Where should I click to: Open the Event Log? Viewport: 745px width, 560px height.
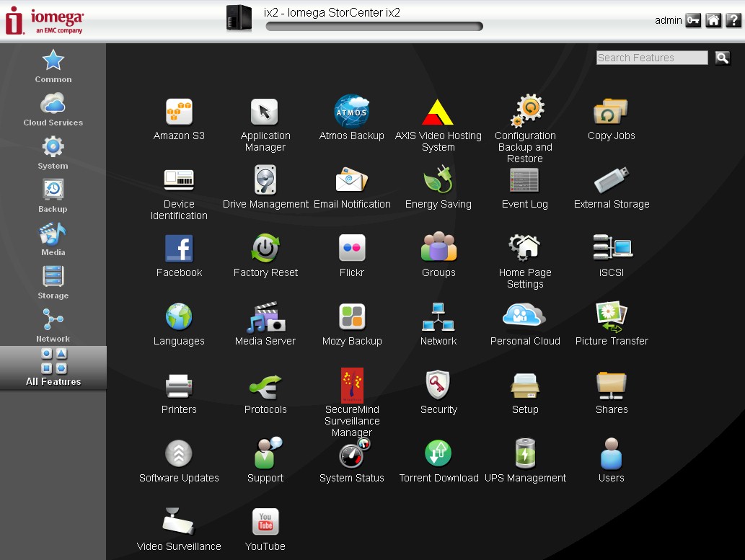point(524,187)
